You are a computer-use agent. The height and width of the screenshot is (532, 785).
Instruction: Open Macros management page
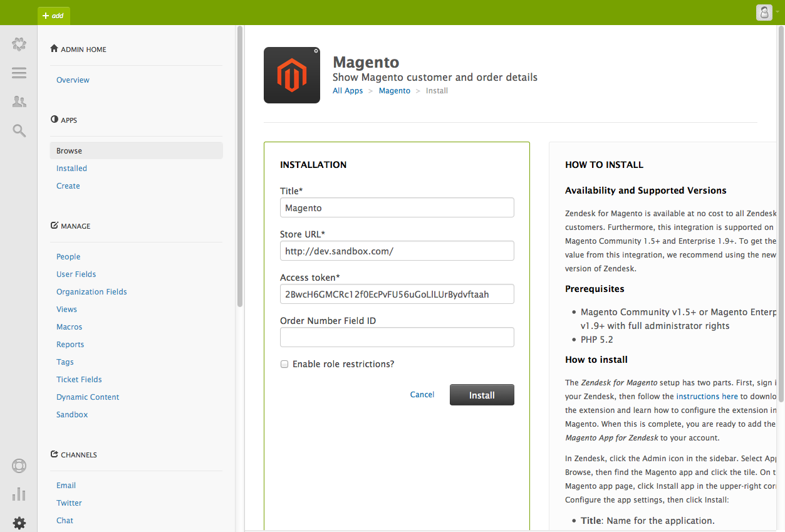coord(70,327)
